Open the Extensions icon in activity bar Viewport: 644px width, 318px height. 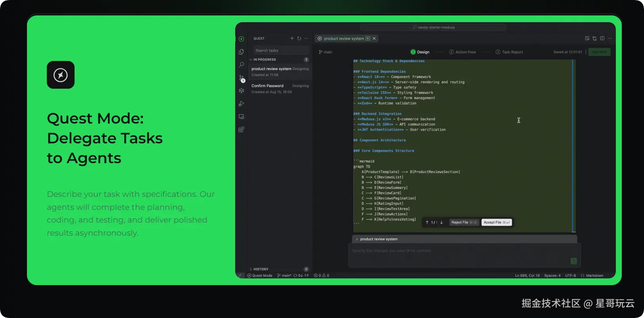pyautogui.click(x=241, y=129)
